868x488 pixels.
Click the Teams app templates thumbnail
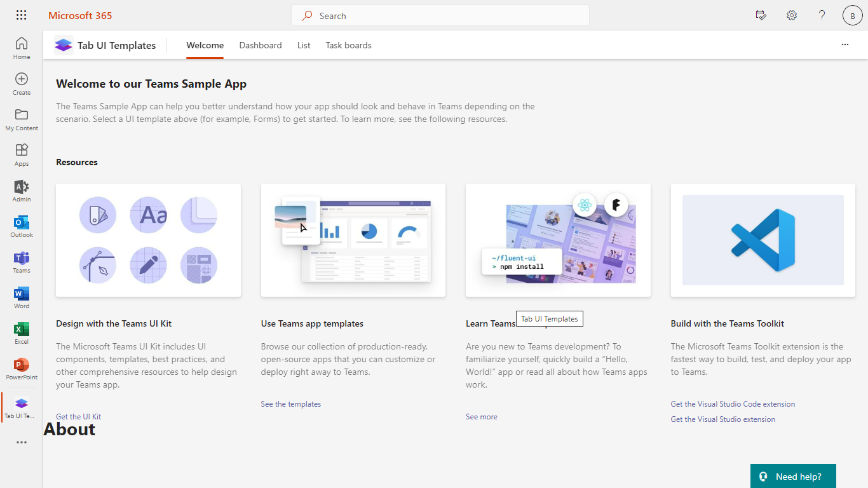pos(353,240)
